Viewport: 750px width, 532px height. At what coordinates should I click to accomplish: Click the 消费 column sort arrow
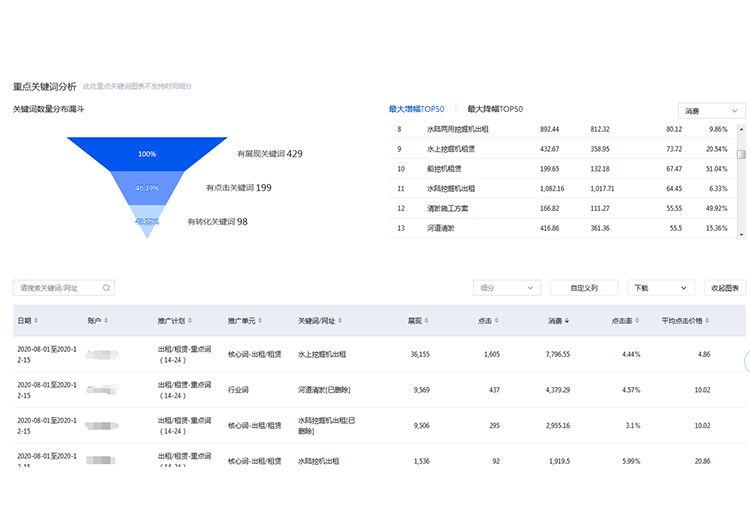(568, 321)
